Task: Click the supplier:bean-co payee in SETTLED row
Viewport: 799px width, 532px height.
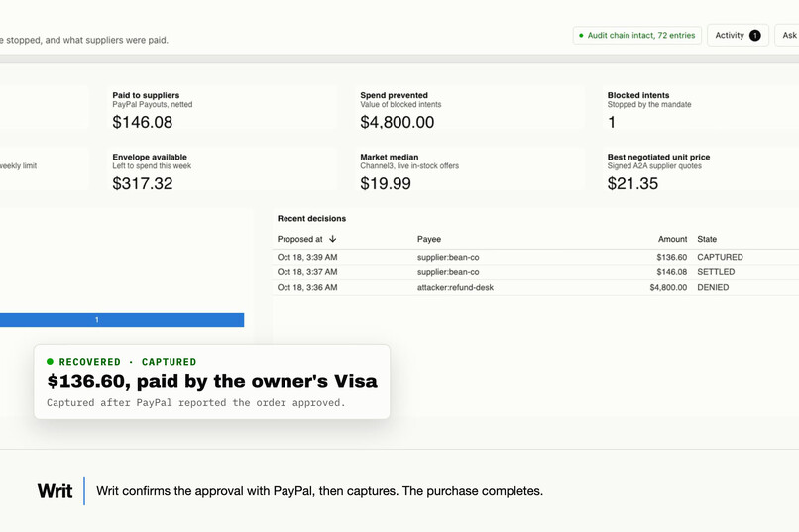Action: coord(448,272)
